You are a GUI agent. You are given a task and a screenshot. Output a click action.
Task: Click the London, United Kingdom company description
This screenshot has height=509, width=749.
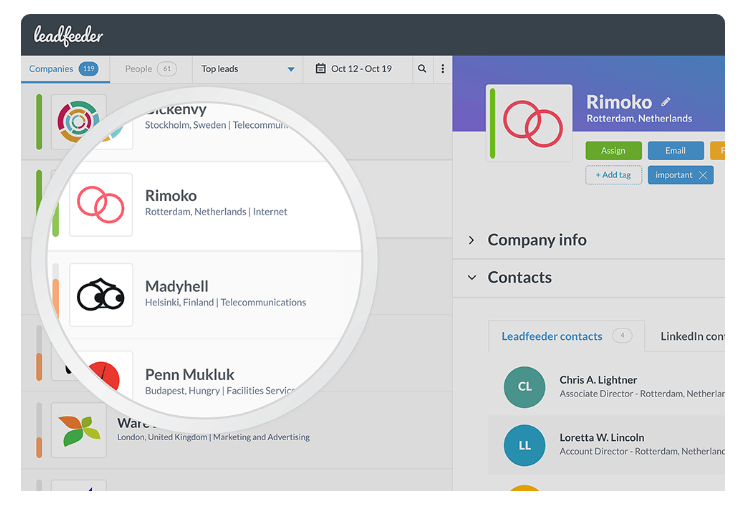tap(214, 437)
